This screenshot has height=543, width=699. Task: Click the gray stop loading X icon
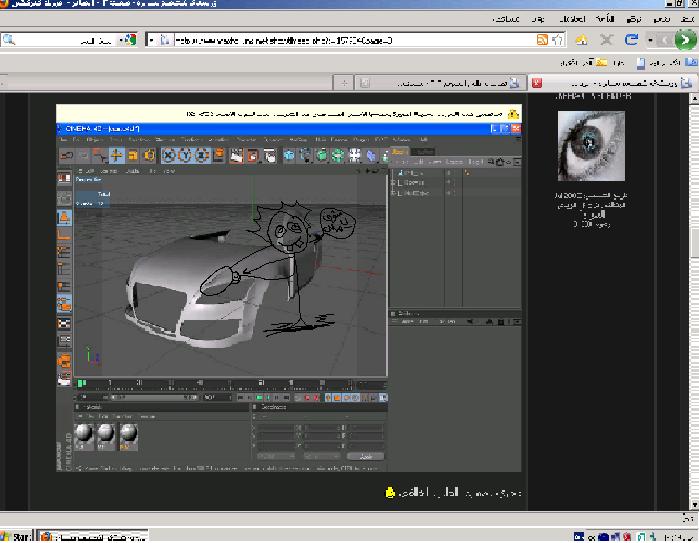pyautogui.click(x=606, y=40)
